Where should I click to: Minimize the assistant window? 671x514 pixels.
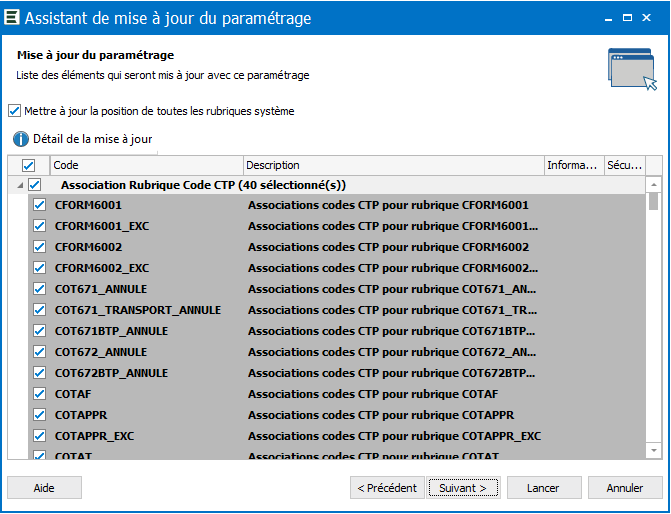[608, 18]
